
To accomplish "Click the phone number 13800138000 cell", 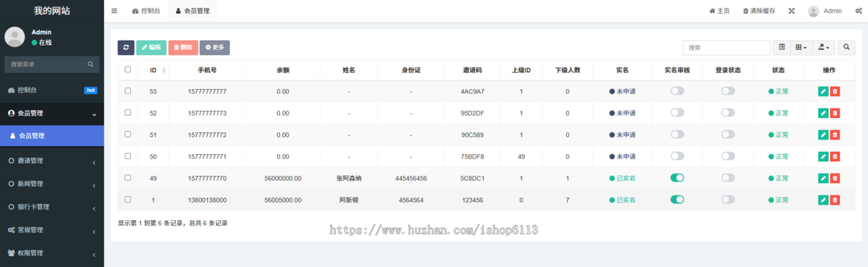I will (x=207, y=200).
